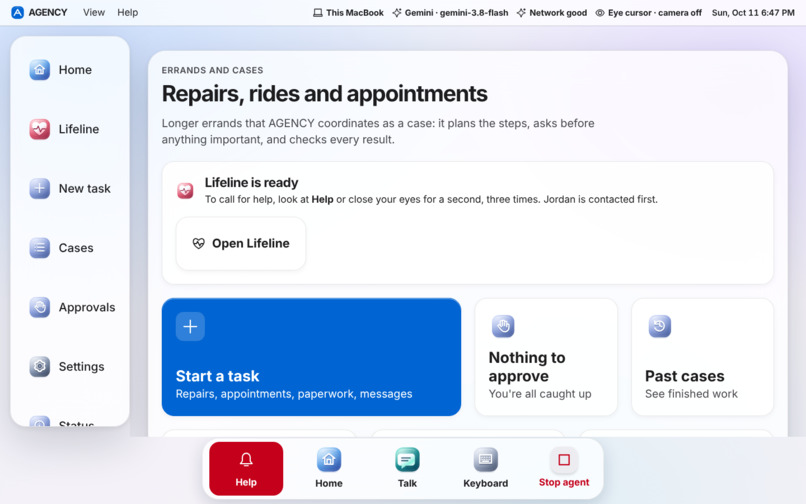Viewport: 806px width, 504px height.
Task: Click the AGENCY app logo icon
Action: coord(17,12)
